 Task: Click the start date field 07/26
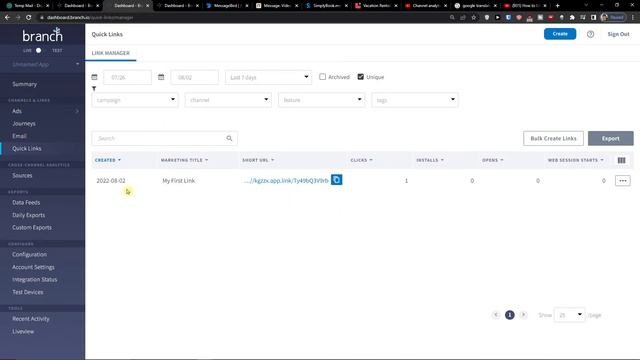pos(127,77)
